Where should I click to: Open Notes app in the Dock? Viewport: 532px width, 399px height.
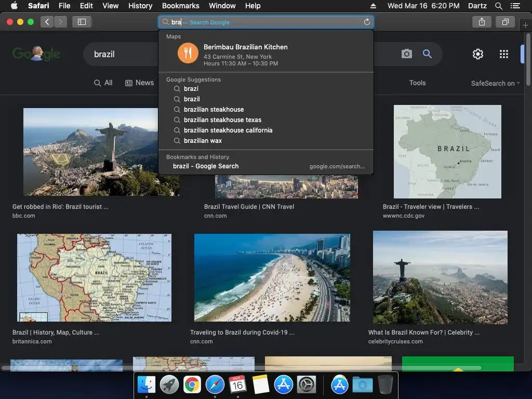261,385
